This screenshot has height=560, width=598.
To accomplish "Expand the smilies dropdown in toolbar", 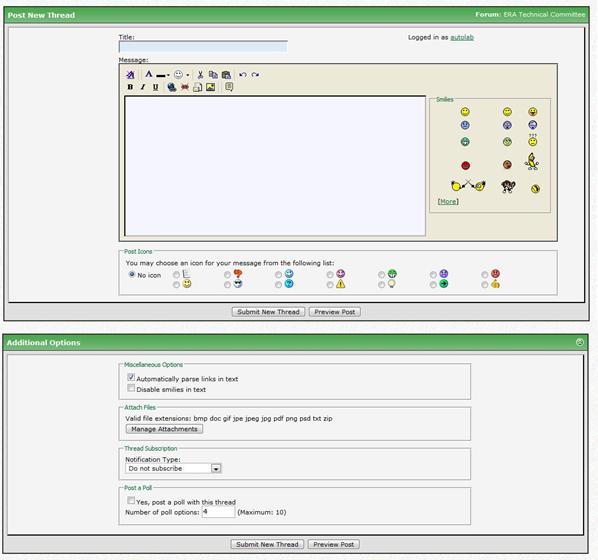I will click(188, 75).
